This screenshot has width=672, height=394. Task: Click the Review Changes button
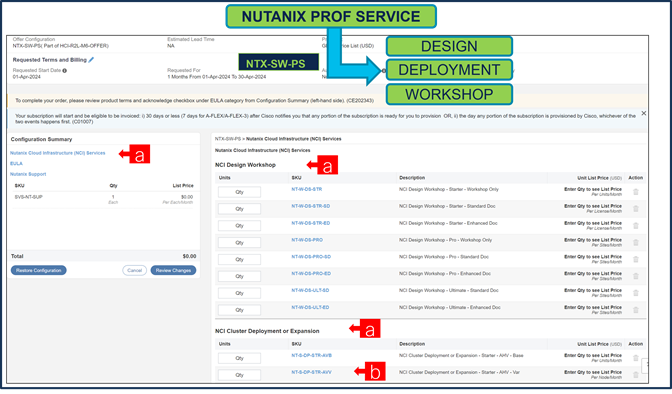[173, 271]
